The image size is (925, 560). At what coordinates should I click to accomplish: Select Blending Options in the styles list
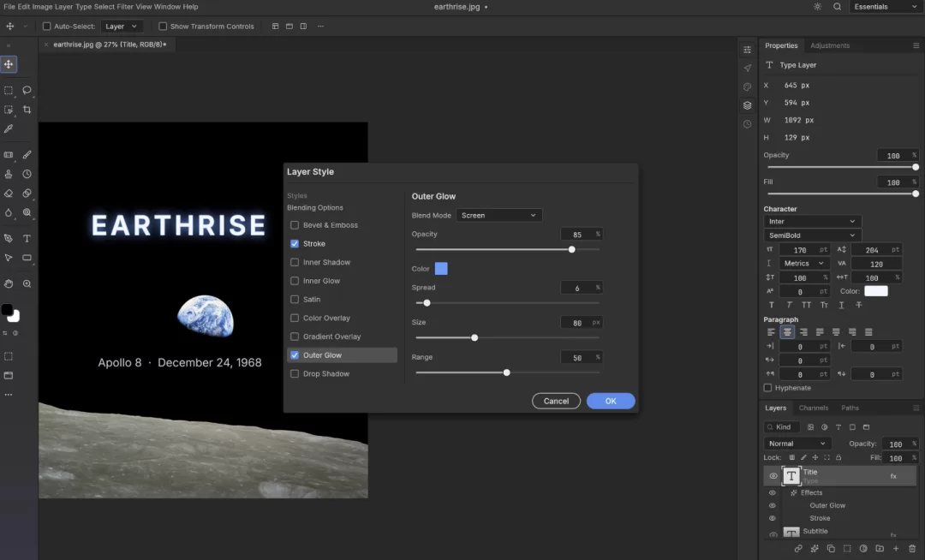(315, 207)
